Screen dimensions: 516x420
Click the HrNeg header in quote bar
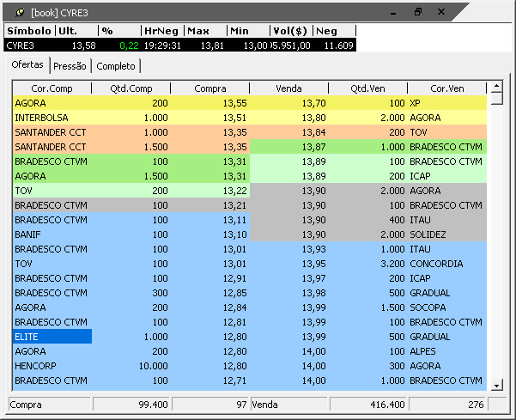(x=162, y=31)
